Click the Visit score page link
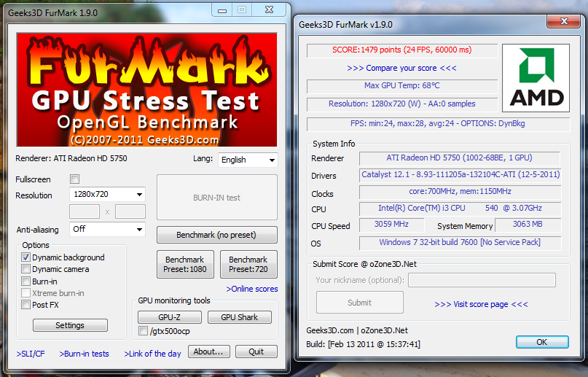The width and height of the screenshot is (588, 377). (481, 304)
